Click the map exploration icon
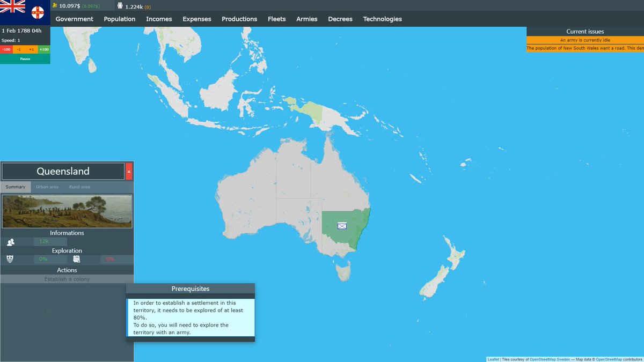Screen dimensions: 644x362 coord(77,259)
